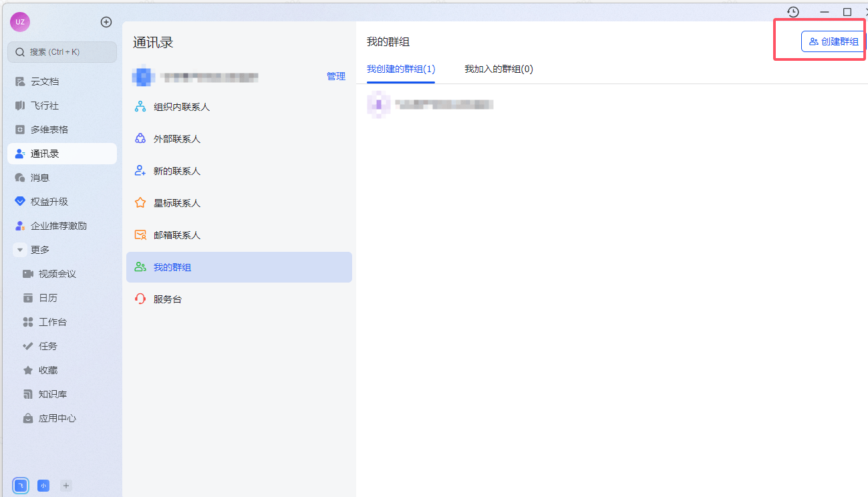Image resolution: width=868 pixels, height=497 pixels.
Task: Click the 创建群组 button
Action: pos(833,41)
